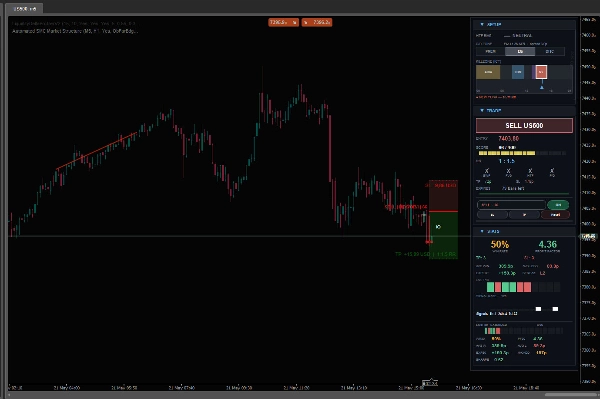Click the fourth X condition icon
The image size is (600, 399).
coord(552,171)
